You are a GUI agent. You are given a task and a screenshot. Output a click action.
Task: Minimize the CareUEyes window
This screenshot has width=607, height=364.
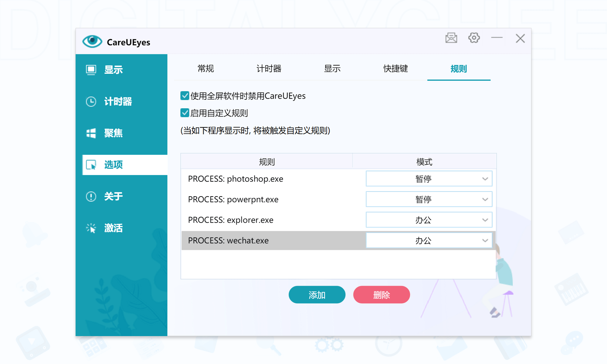[497, 38]
